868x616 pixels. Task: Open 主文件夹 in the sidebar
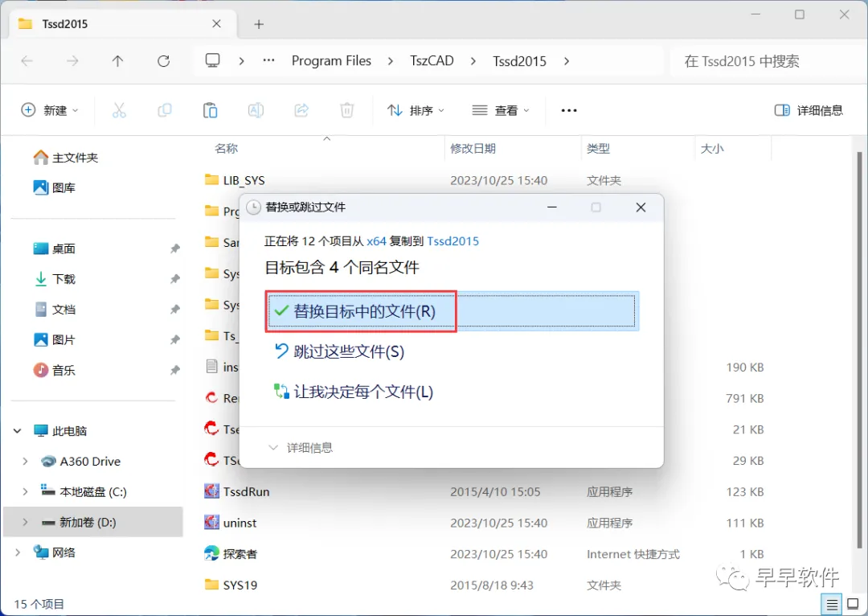(x=66, y=158)
